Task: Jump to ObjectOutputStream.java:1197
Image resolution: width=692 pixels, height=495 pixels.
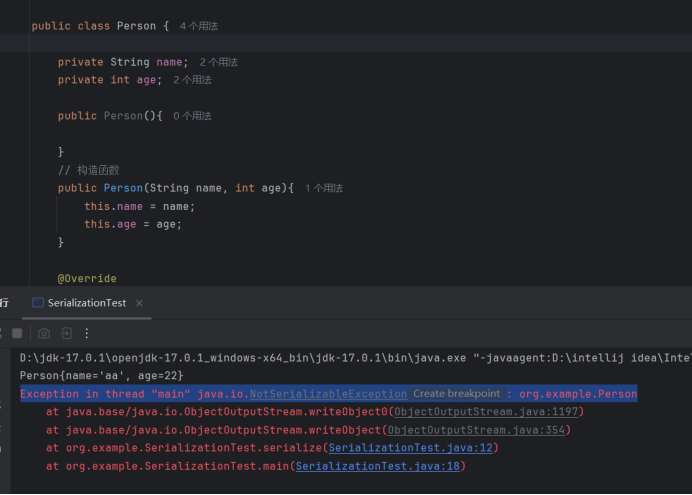Action: coord(486,412)
